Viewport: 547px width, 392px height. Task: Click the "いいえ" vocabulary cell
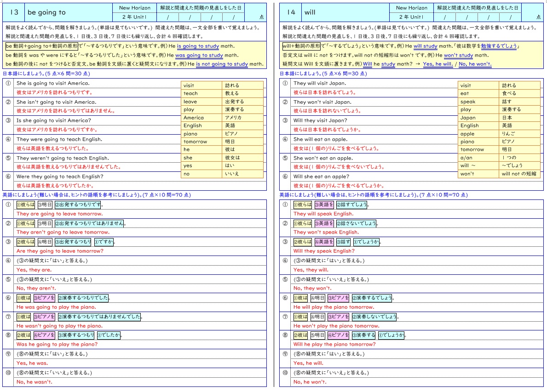pyautogui.click(x=242, y=174)
